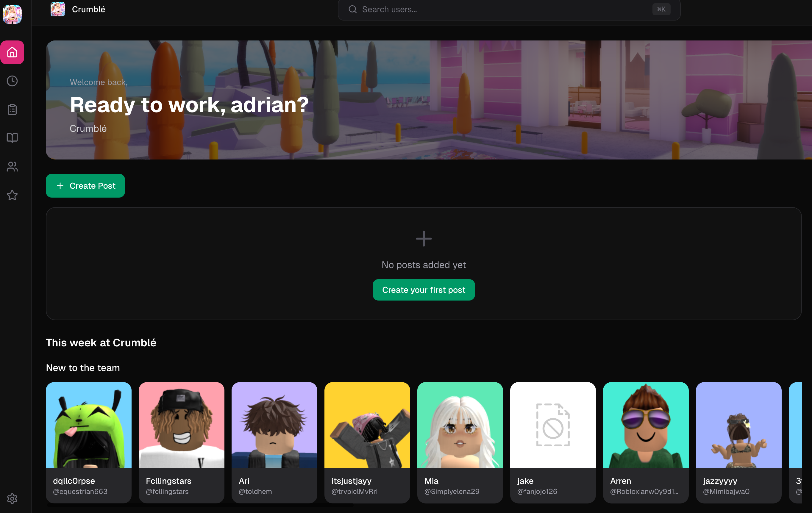Viewport: 812px width, 513px height.
Task: Select Ari @toldhem member card
Action: 274,442
